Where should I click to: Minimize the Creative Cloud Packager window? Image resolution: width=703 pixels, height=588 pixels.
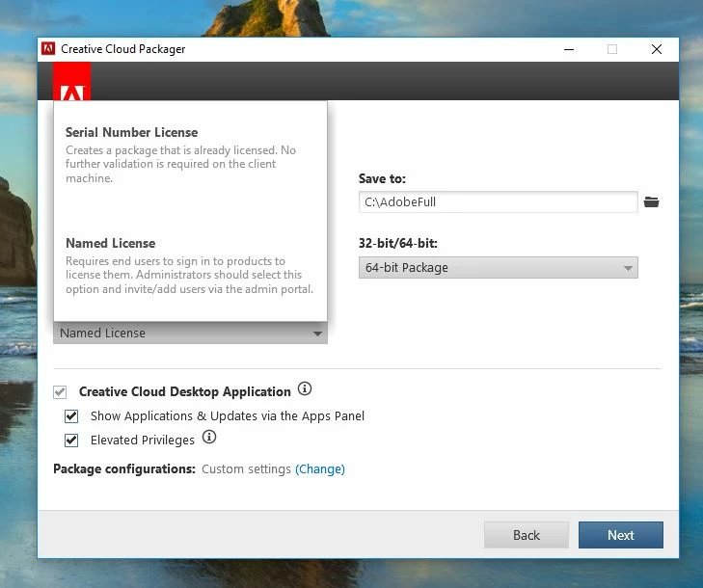click(x=569, y=49)
